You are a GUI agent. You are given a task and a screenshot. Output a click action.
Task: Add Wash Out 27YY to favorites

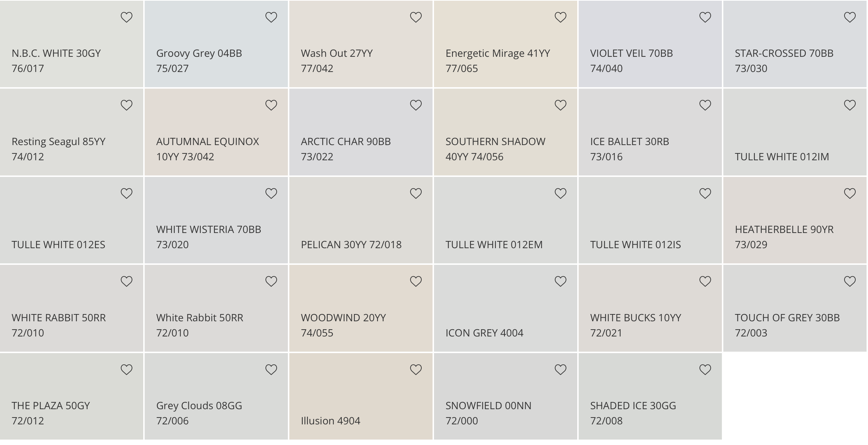pos(416,17)
